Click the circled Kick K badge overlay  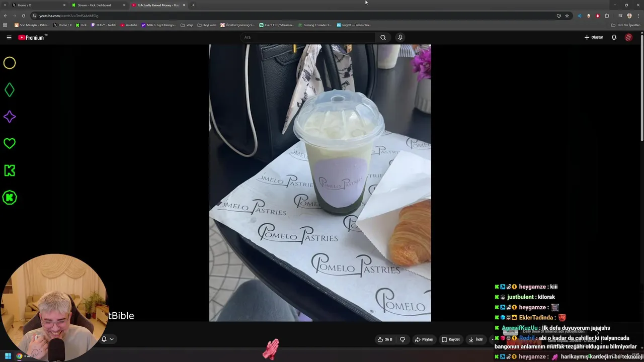[10, 198]
